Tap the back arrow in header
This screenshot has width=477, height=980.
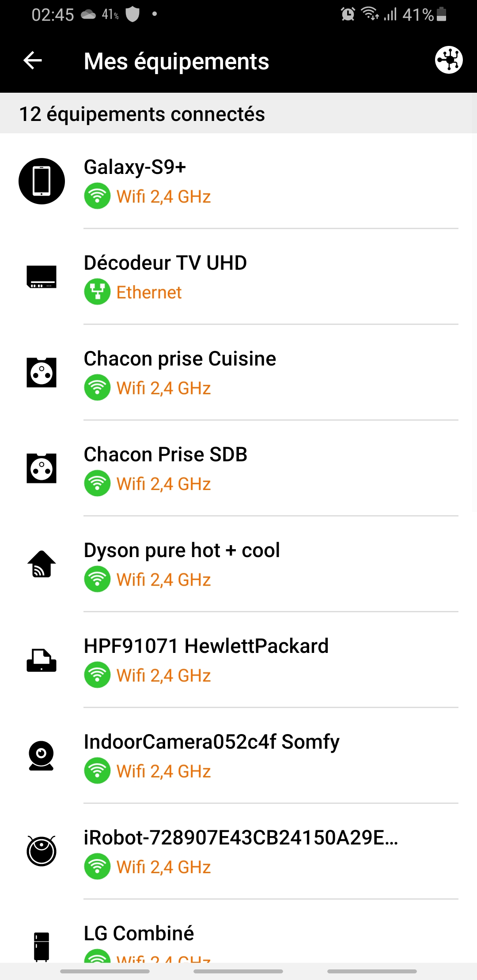(33, 60)
